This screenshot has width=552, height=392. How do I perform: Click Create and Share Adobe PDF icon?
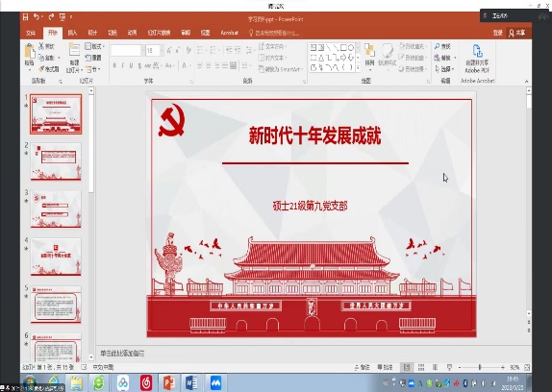point(477,51)
